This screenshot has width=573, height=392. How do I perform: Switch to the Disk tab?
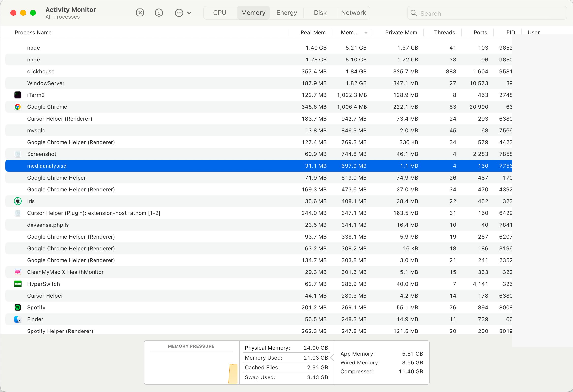(x=320, y=13)
